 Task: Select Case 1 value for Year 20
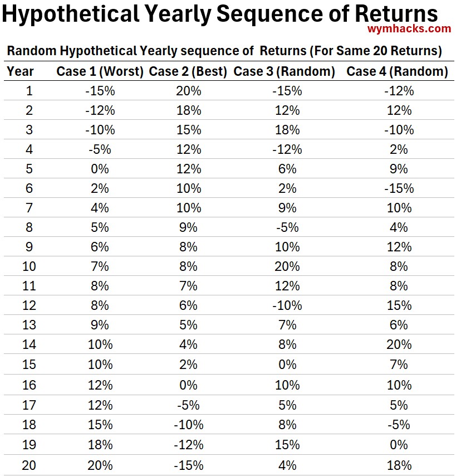pyautogui.click(x=100, y=465)
